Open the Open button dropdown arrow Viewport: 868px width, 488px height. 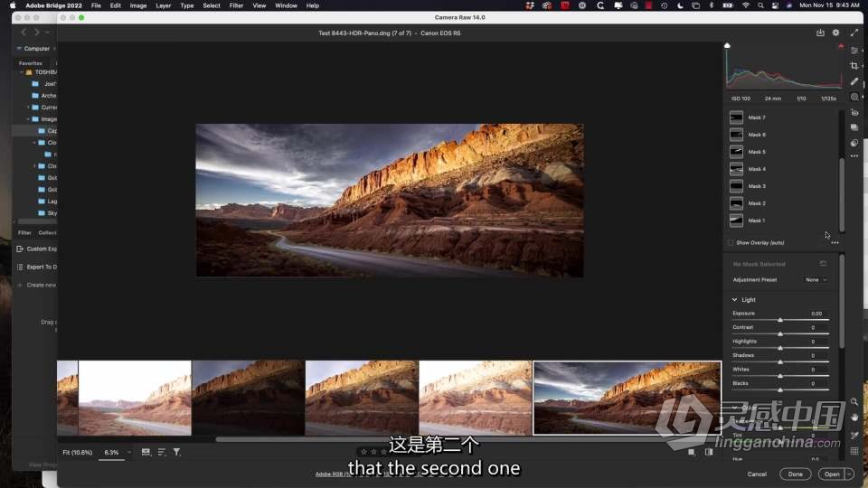coord(849,474)
